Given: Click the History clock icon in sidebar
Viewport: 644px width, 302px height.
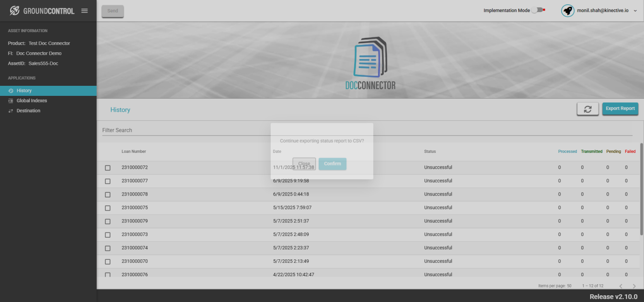Looking at the screenshot, I should pos(11,91).
